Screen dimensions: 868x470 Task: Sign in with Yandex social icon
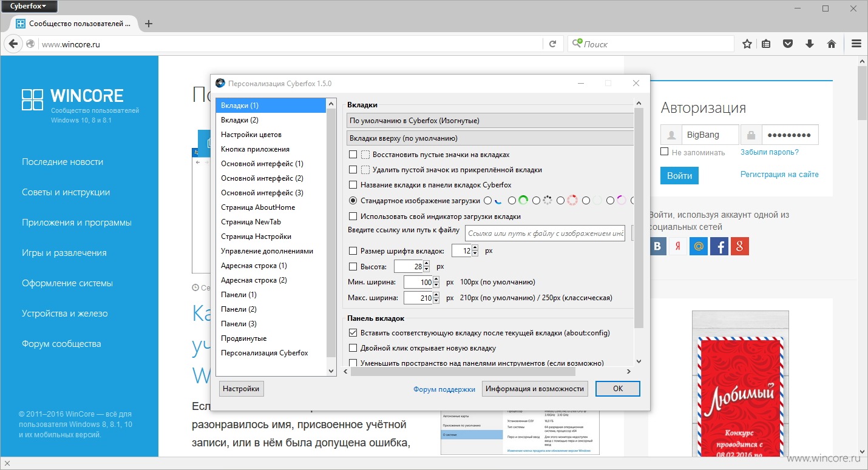(x=678, y=246)
